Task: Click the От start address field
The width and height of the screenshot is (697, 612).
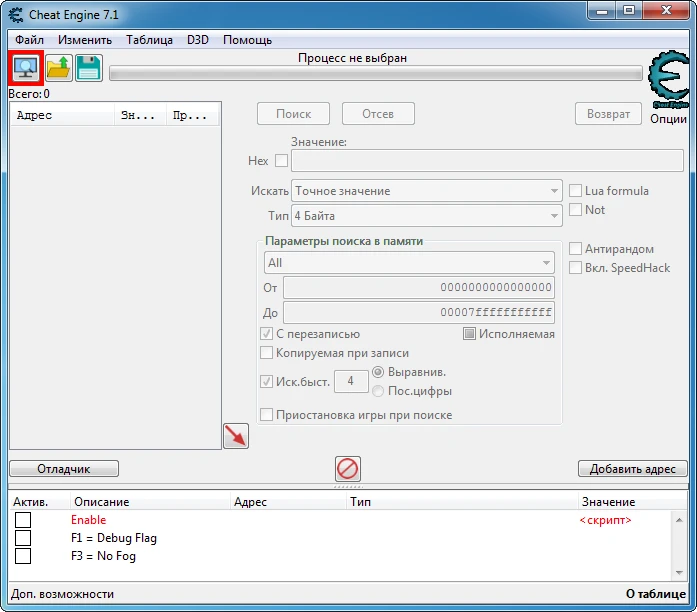Action: 419,288
